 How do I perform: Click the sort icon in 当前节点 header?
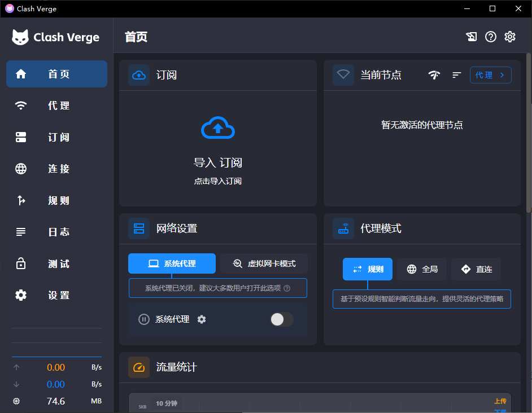click(x=457, y=75)
